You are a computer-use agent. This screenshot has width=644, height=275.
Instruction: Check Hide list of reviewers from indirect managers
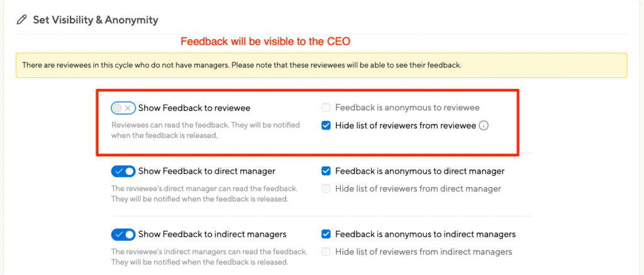(x=326, y=252)
